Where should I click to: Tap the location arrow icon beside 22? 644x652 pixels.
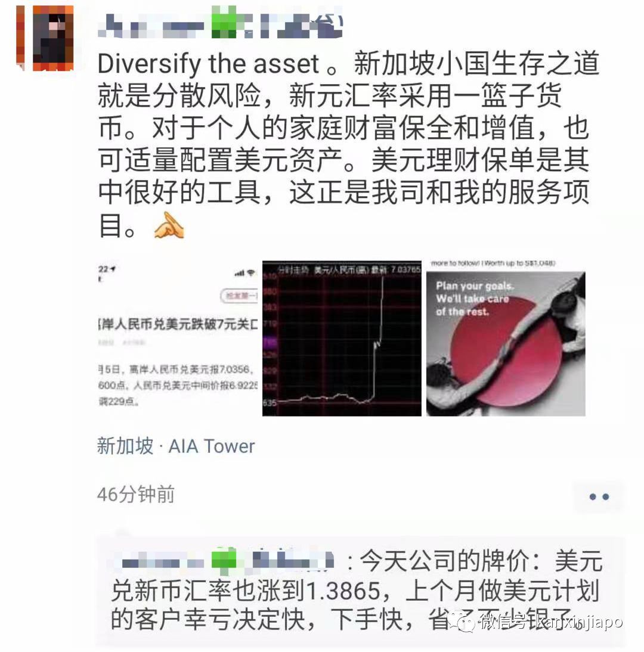click(x=113, y=269)
